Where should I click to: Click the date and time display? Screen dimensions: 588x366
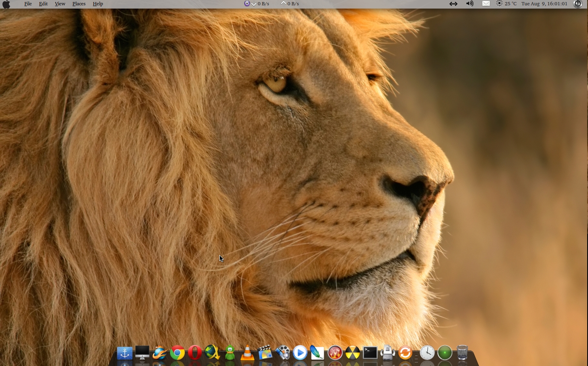point(544,4)
